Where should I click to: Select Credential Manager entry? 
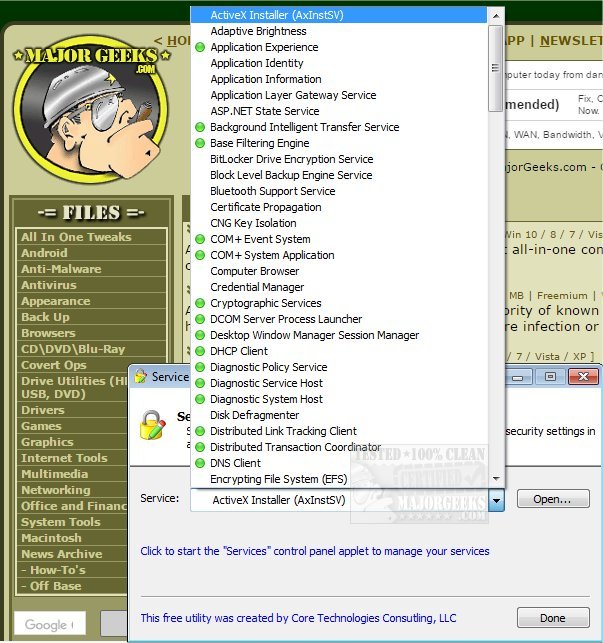tap(339, 287)
